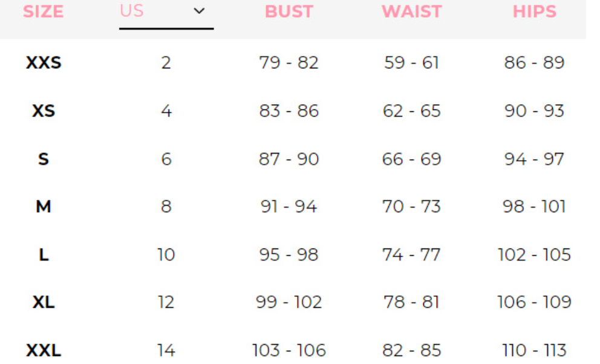Click the bust value 79 - 82

pos(289,63)
